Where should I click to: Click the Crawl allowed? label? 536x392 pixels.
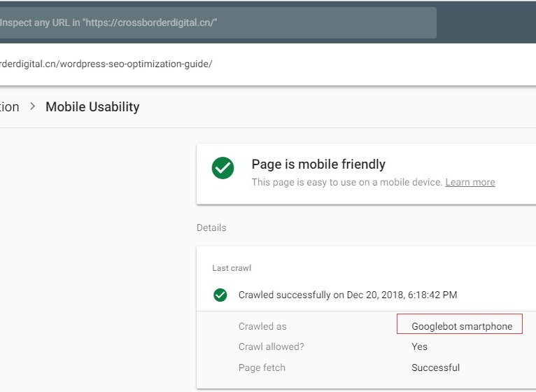tap(271, 346)
